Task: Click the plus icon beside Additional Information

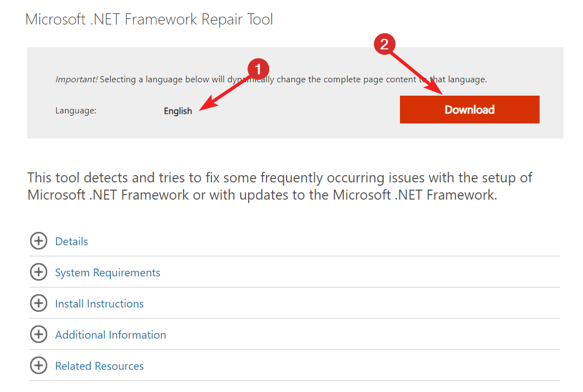Action: click(38, 335)
